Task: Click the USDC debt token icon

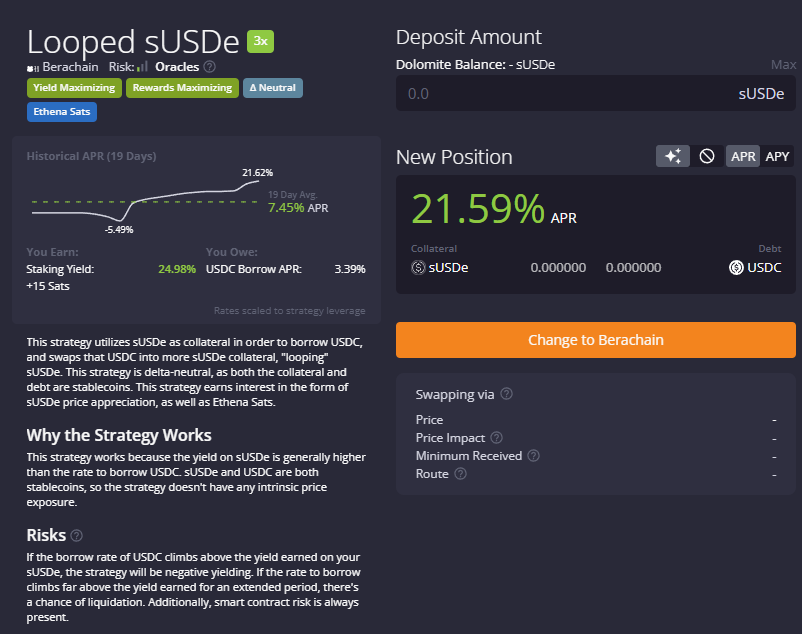Action: point(736,267)
